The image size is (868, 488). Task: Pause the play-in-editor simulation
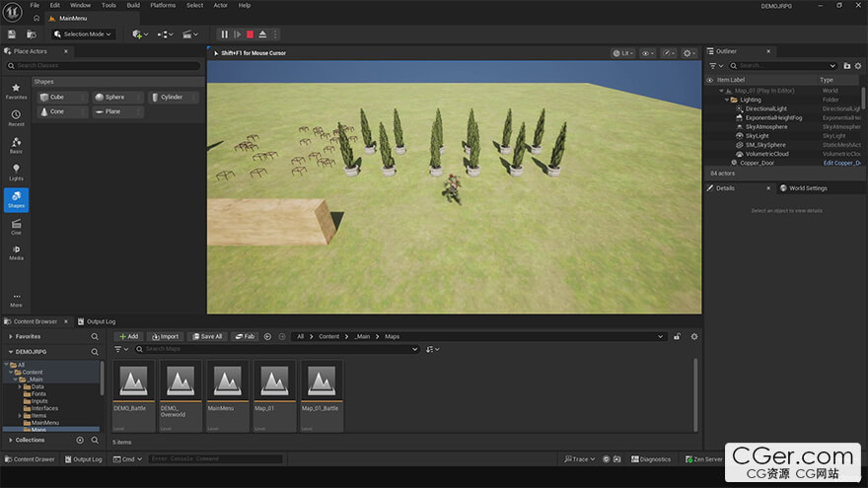[x=224, y=35]
